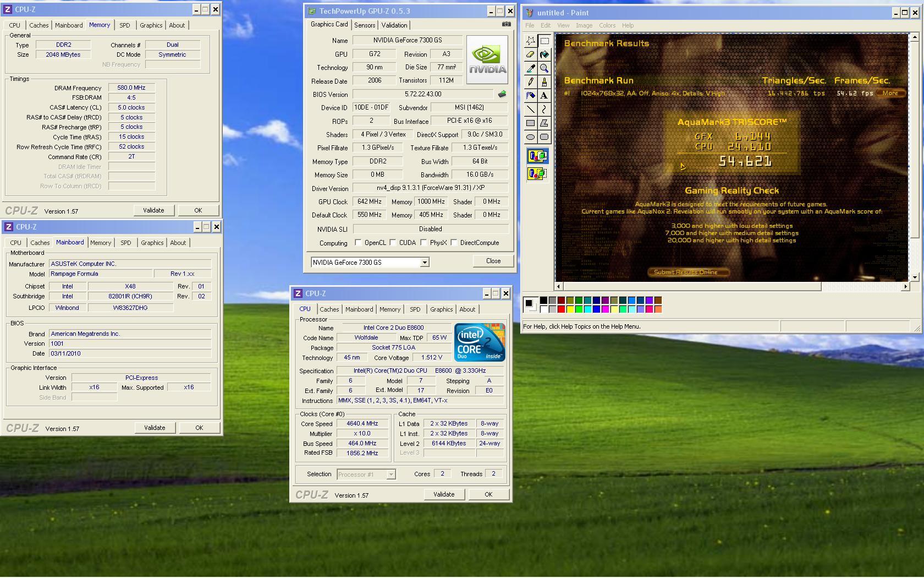The image size is (924, 578).
Task: Click Validate in the CPU-Z processor window
Action: pyautogui.click(x=444, y=494)
